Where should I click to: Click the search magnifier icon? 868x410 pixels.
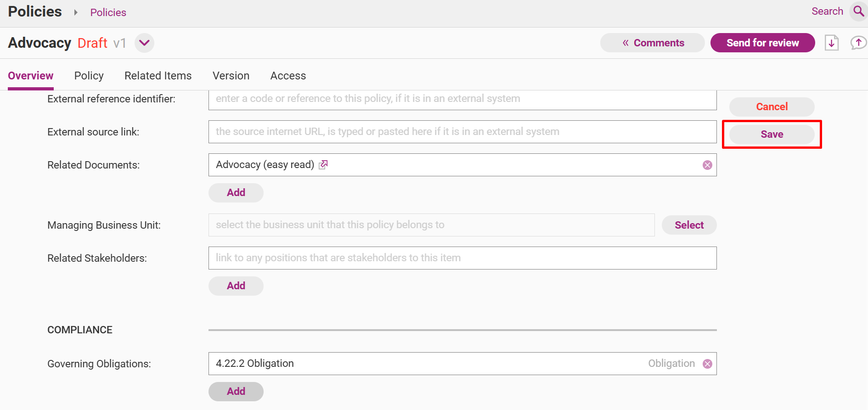coord(858,11)
